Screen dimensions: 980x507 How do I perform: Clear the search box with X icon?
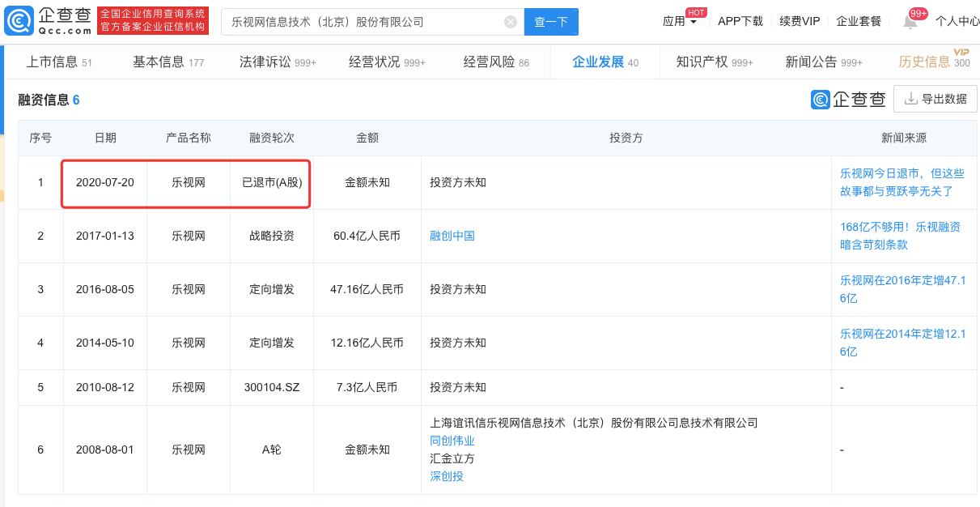(511, 22)
